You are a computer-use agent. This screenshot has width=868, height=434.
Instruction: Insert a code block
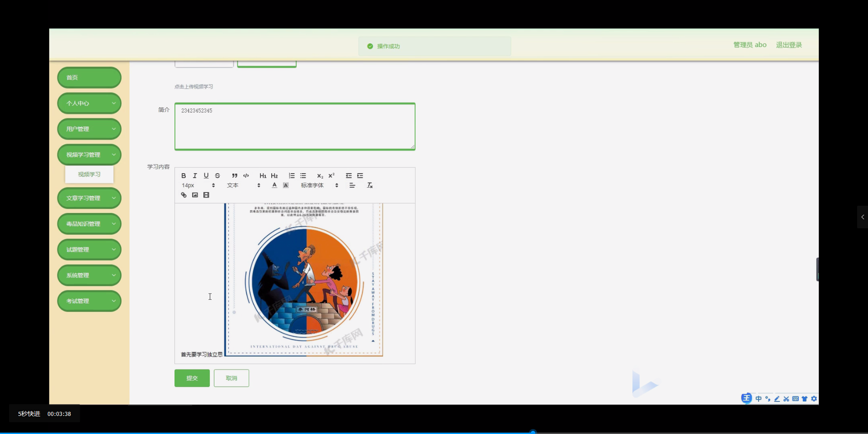click(246, 175)
